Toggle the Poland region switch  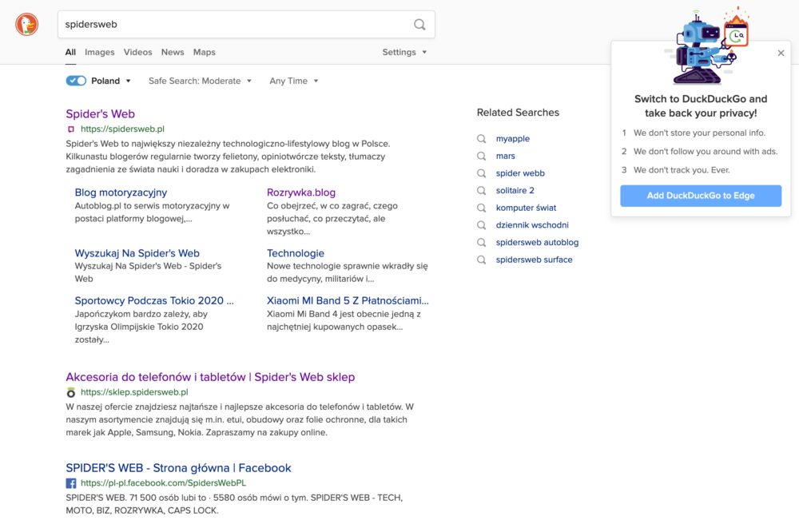(76, 81)
